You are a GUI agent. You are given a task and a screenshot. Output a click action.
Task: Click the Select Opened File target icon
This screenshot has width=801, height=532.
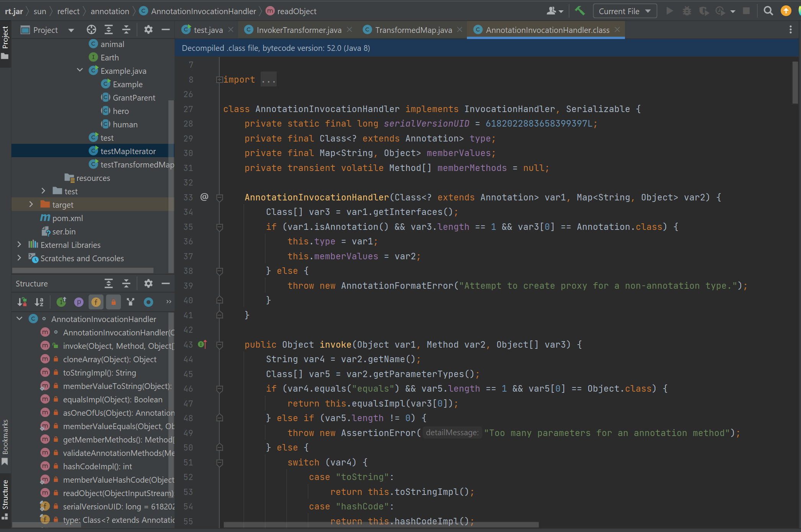tap(91, 30)
